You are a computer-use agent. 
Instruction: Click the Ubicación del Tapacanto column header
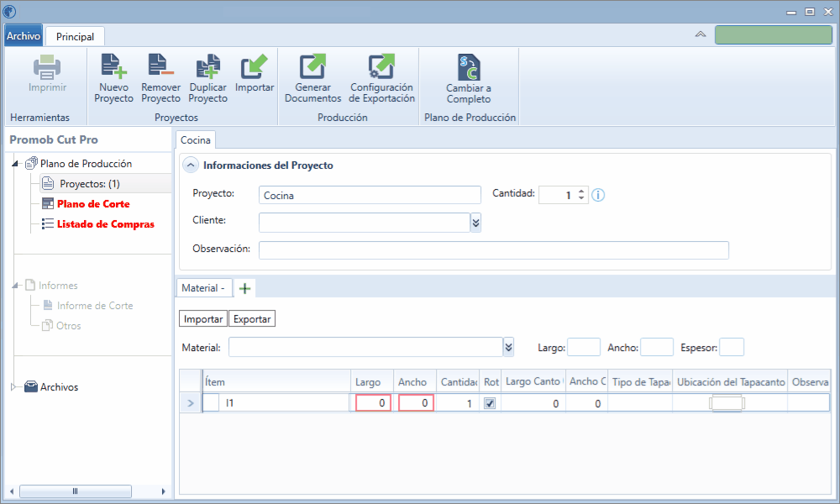[730, 382]
